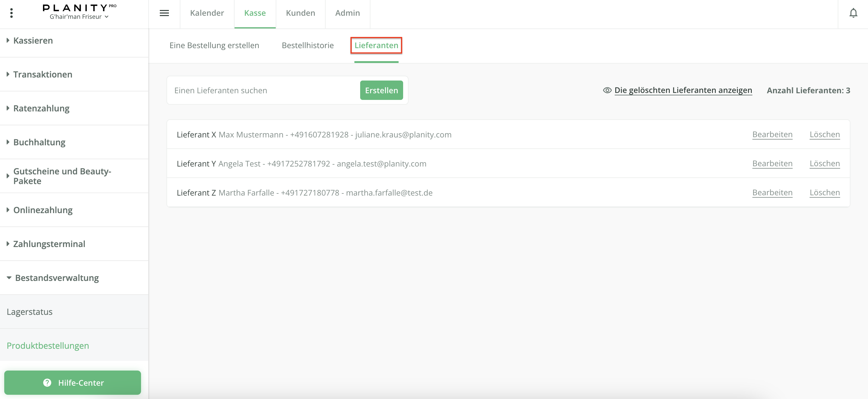Open Lagerstatus in the sidebar
The image size is (868, 399).
pyautogui.click(x=30, y=312)
